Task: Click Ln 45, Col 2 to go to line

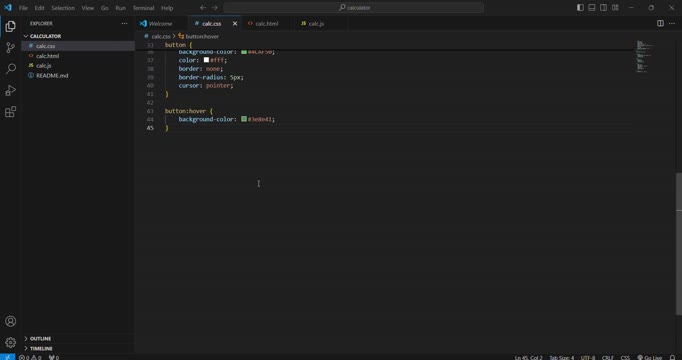Action: click(528, 357)
